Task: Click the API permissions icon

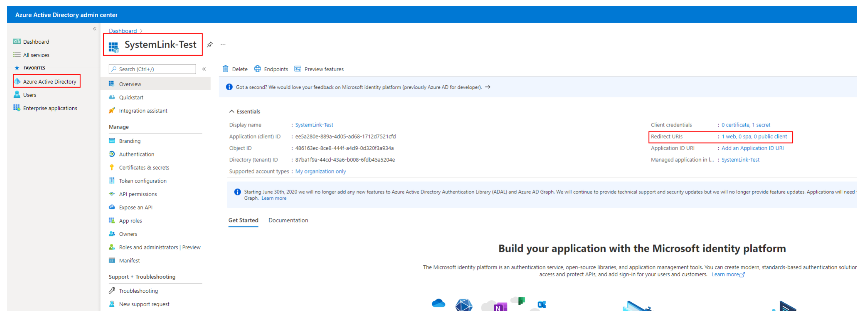Action: pyautogui.click(x=112, y=194)
